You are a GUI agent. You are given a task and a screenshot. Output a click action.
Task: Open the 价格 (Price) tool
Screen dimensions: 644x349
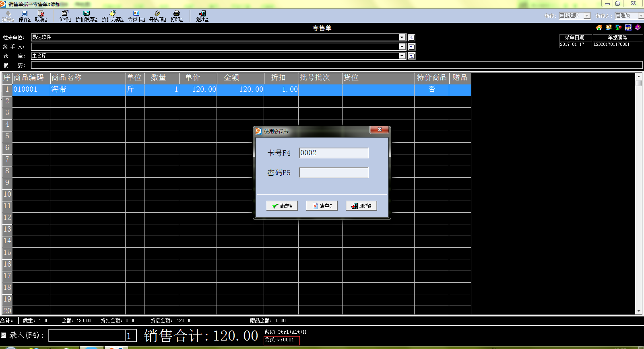coord(65,16)
